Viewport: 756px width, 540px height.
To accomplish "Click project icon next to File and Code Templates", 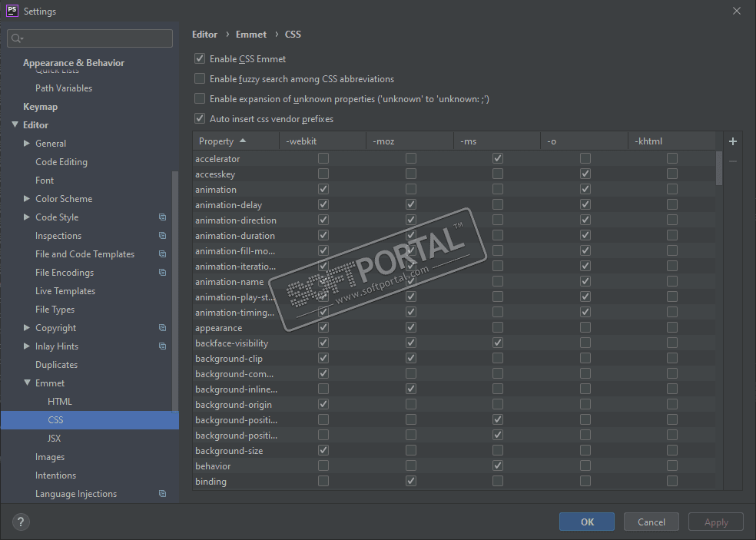I will (x=162, y=253).
